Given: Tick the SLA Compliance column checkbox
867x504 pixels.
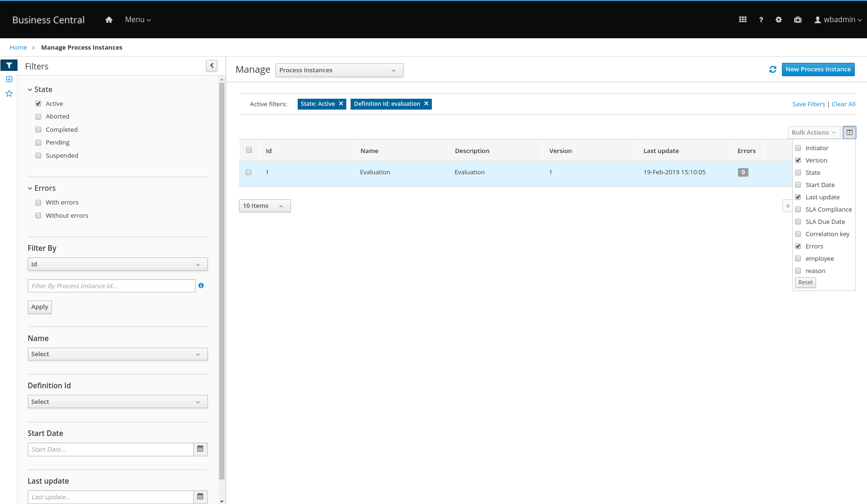Looking at the screenshot, I should pyautogui.click(x=798, y=209).
